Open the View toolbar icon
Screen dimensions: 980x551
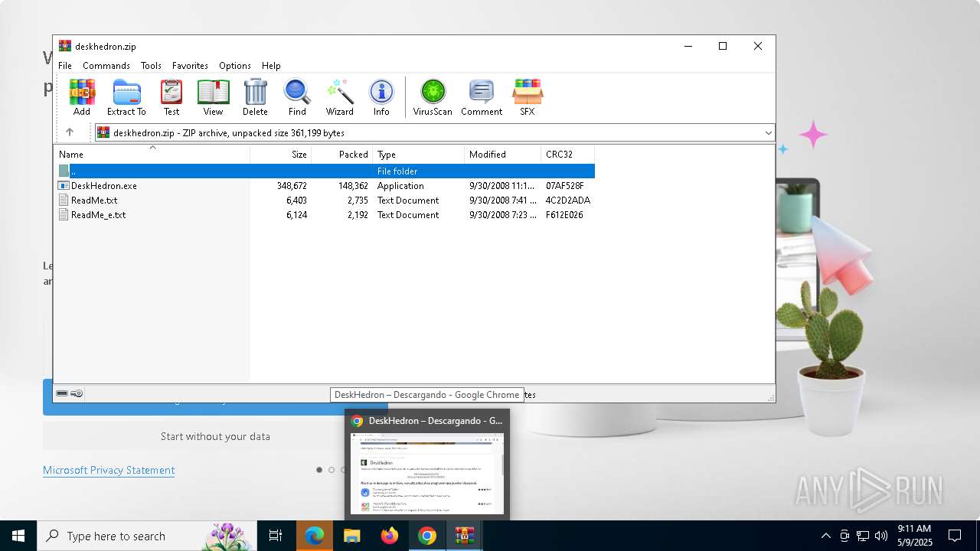coord(213,92)
